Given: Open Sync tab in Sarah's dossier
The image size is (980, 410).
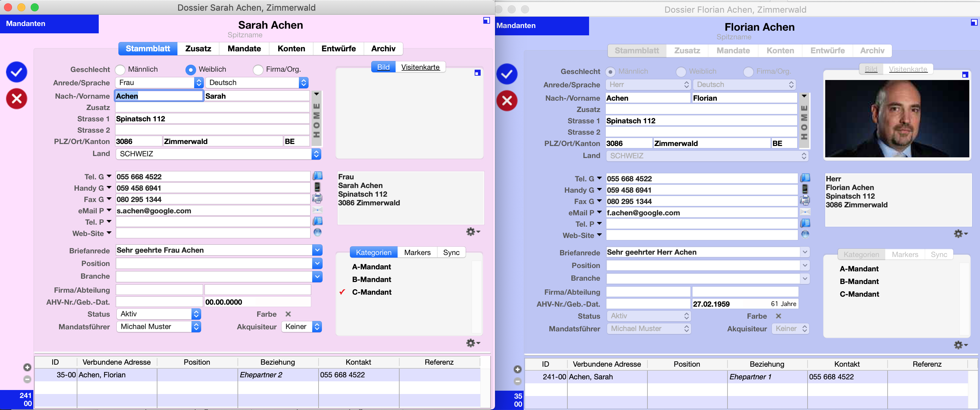Looking at the screenshot, I should (451, 253).
